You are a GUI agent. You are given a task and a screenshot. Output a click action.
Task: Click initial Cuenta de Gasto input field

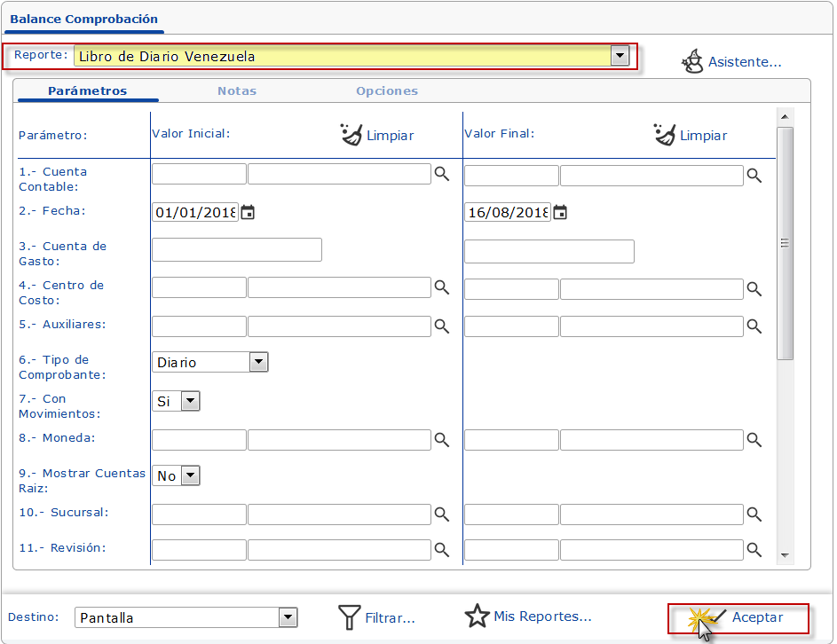236,250
